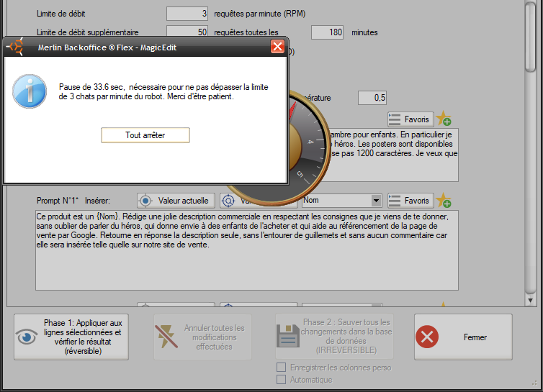This screenshot has width=543, height=392.
Task: Click Phase 2 Sauver tous les changements
Action: pyautogui.click(x=335, y=337)
